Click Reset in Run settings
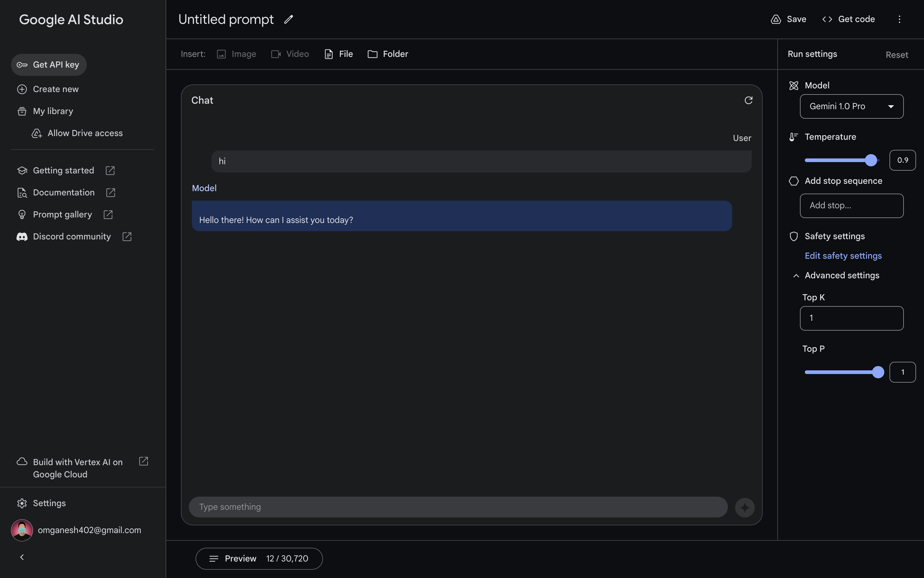Viewport: 924px width, 578px height. [897, 55]
